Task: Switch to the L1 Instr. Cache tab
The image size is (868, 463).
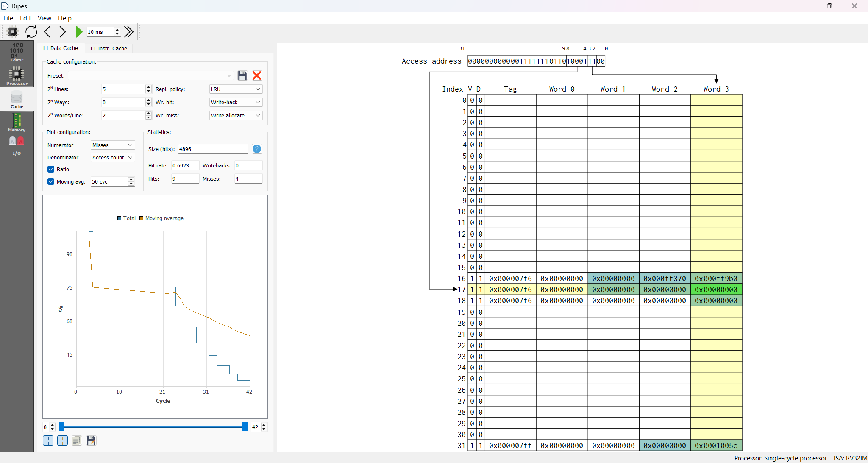Action: tap(109, 48)
